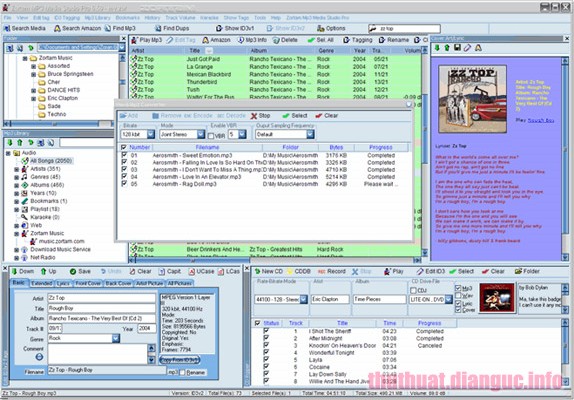
Task: Open the Output Sampling Frequency dropdown
Action: coord(310,134)
